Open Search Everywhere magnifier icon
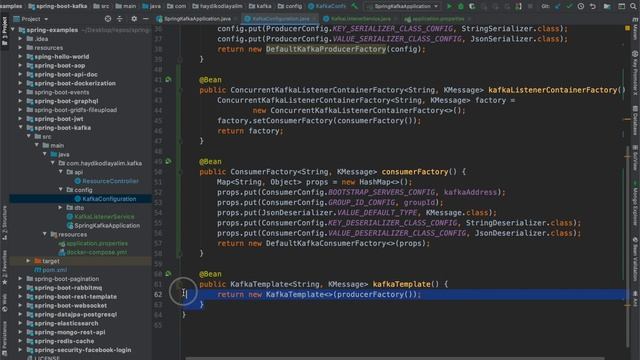Screen dimensions: 640x360 [633, 6]
